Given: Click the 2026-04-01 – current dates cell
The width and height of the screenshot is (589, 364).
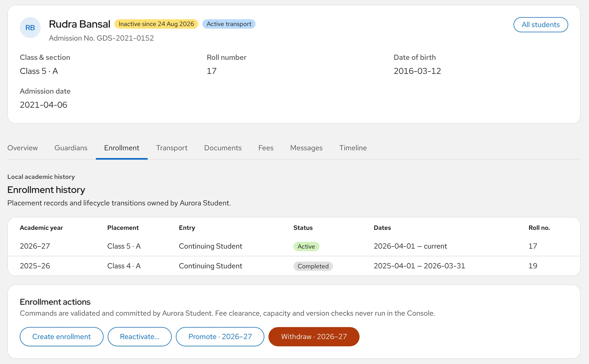Looking at the screenshot, I should click(410, 246).
